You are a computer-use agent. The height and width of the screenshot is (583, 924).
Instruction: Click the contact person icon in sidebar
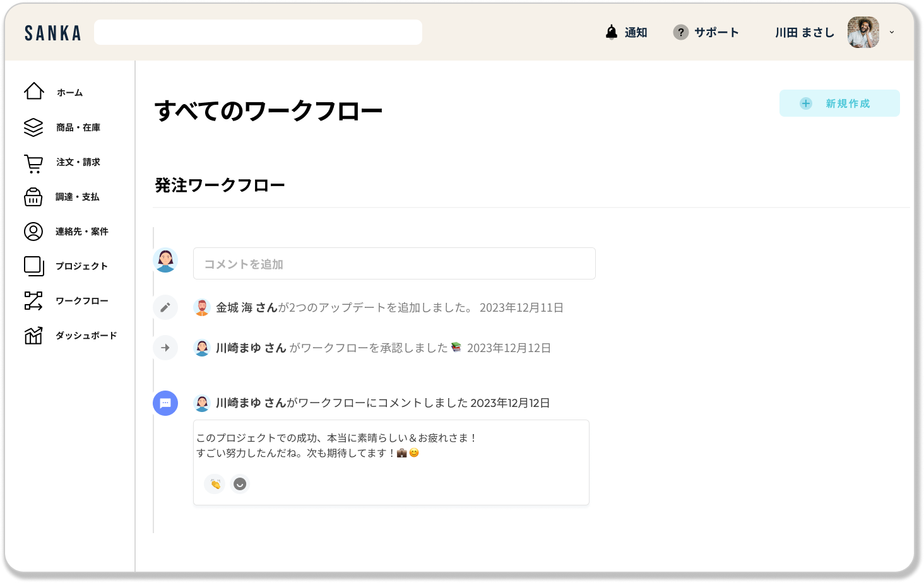pos(33,232)
